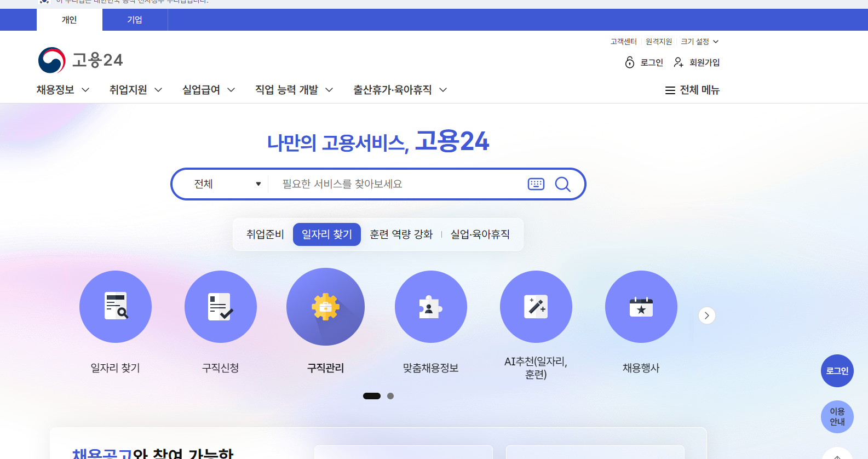Open AI추천 circle icon
The height and width of the screenshot is (459, 868).
[536, 307]
